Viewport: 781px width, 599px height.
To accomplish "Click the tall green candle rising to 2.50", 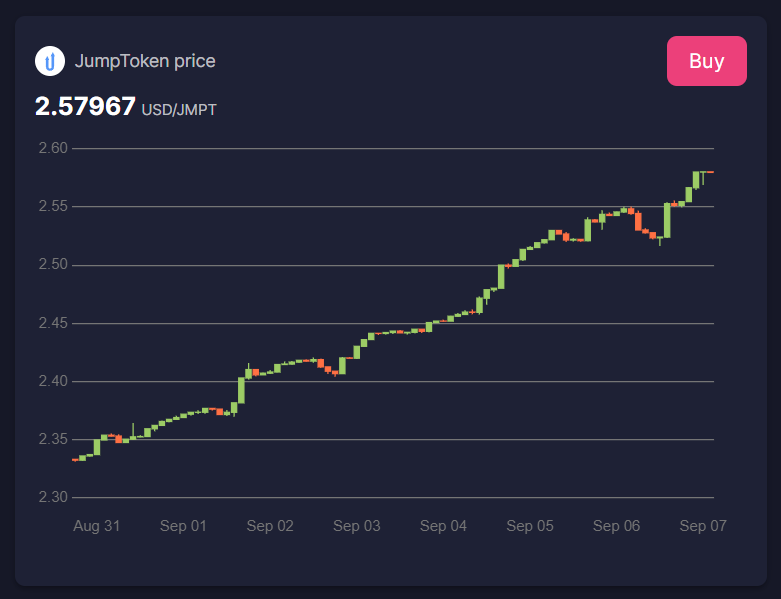I will click(501, 276).
